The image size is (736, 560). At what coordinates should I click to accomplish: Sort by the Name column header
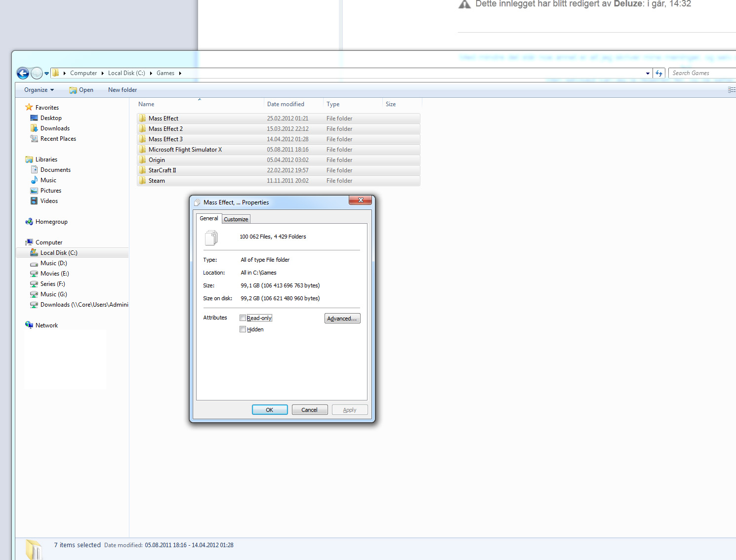click(x=200, y=104)
